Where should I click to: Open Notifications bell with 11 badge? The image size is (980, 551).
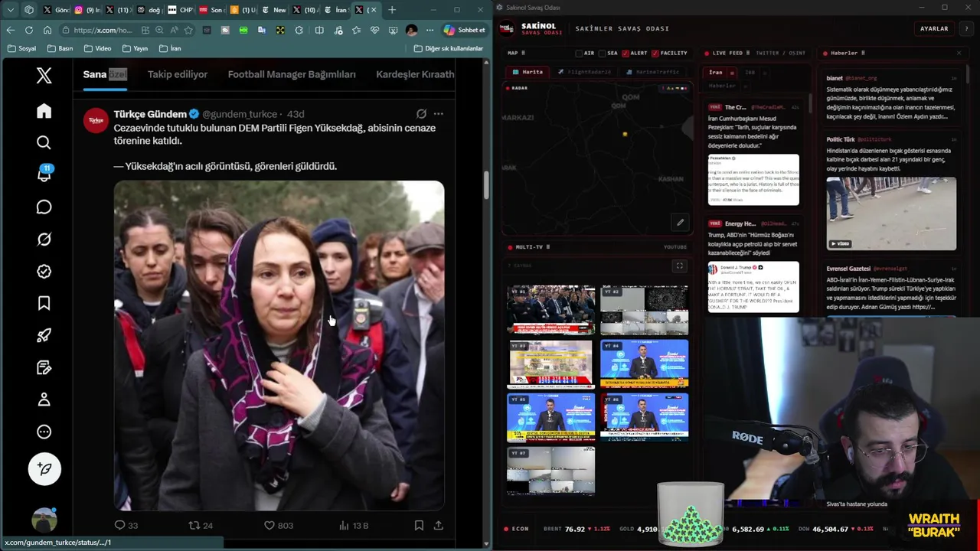pos(44,174)
